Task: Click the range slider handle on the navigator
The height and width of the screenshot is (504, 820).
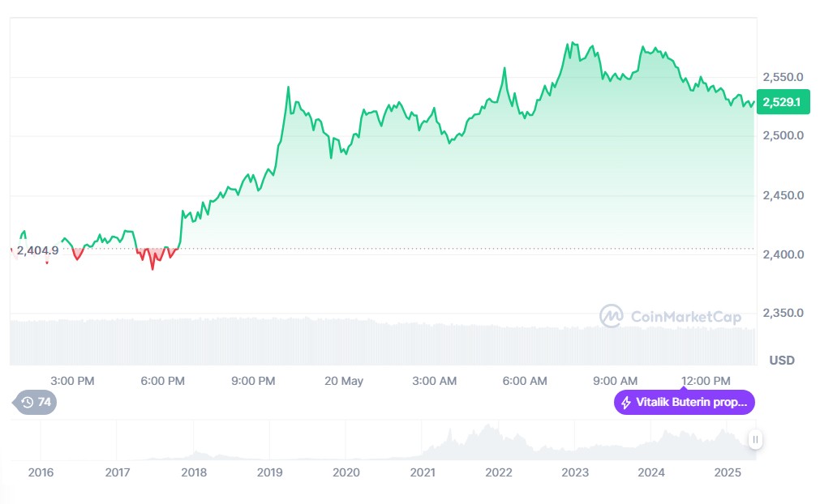Action: [755, 440]
